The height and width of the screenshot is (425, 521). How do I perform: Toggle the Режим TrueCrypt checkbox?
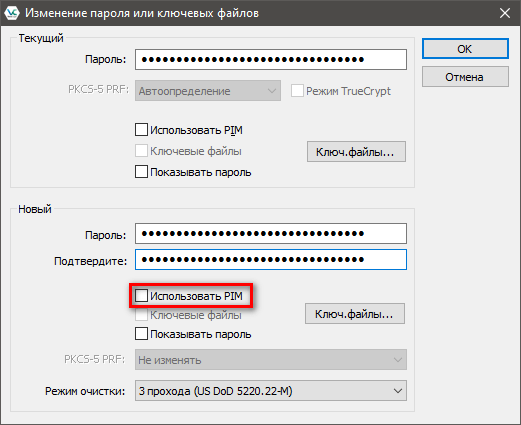pos(297,91)
